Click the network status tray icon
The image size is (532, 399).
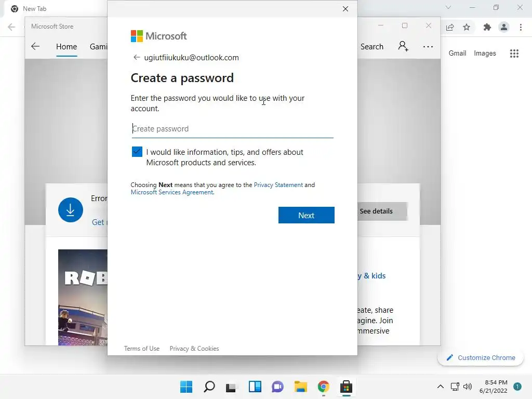coord(455,387)
